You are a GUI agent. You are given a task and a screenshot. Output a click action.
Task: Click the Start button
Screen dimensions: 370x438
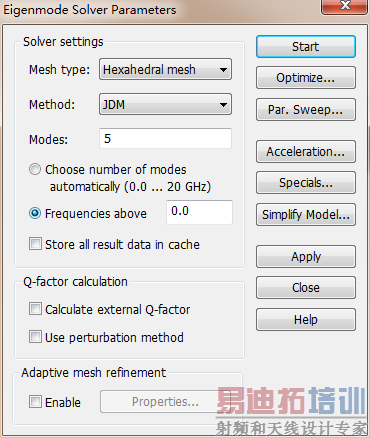[x=306, y=47]
